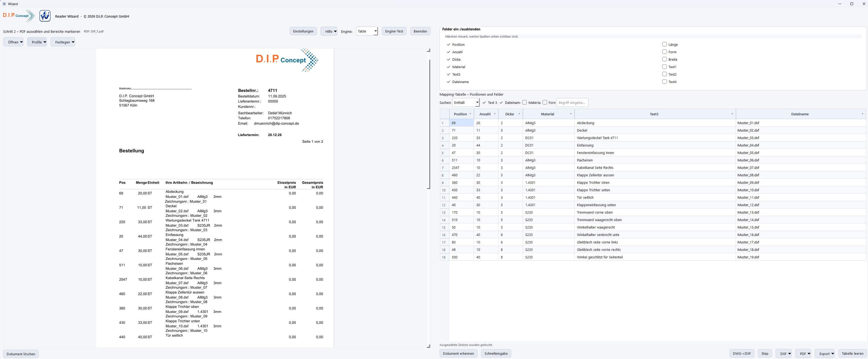The height and width of the screenshot is (359, 868).
Task: Click the Dokument erkennen button
Action: (x=458, y=353)
